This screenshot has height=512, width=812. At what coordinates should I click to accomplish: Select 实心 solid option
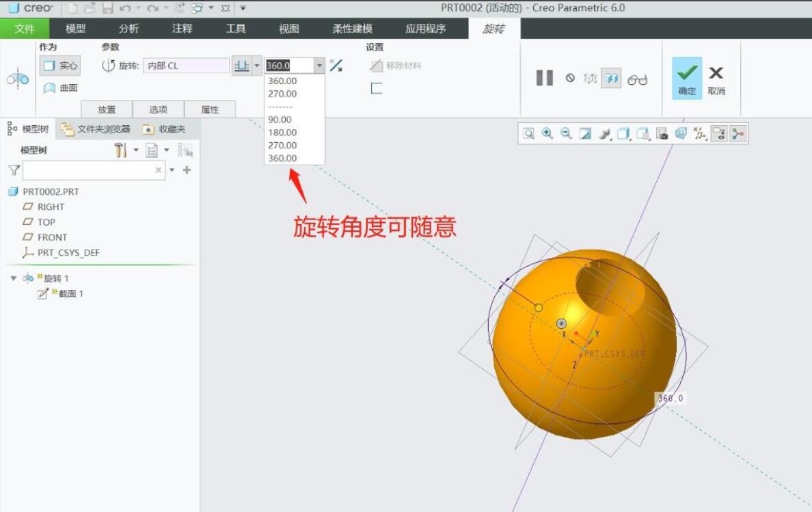pyautogui.click(x=60, y=66)
